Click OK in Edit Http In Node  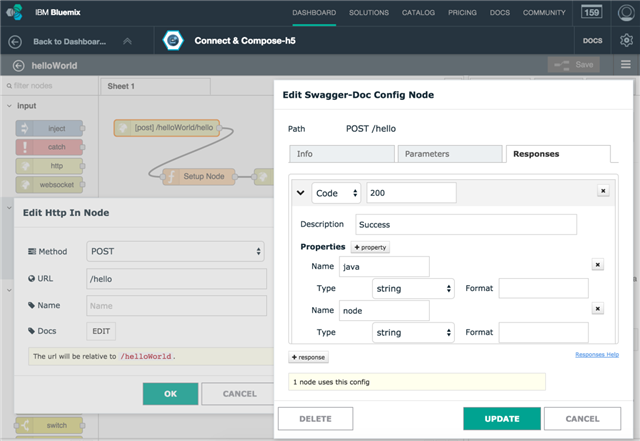[x=171, y=394]
